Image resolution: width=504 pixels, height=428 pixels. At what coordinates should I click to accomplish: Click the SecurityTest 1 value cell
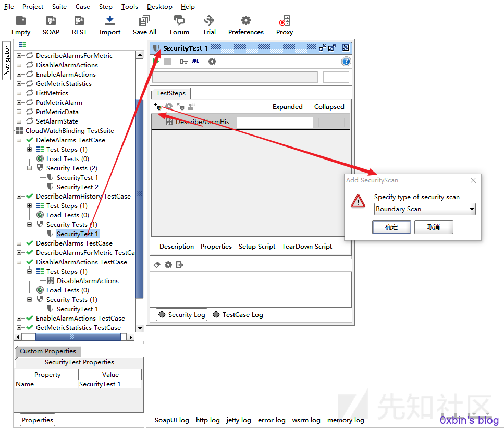(110, 384)
